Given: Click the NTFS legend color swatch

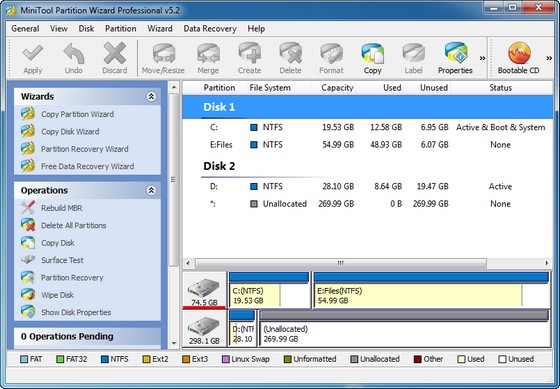Looking at the screenshot, I should tap(105, 359).
